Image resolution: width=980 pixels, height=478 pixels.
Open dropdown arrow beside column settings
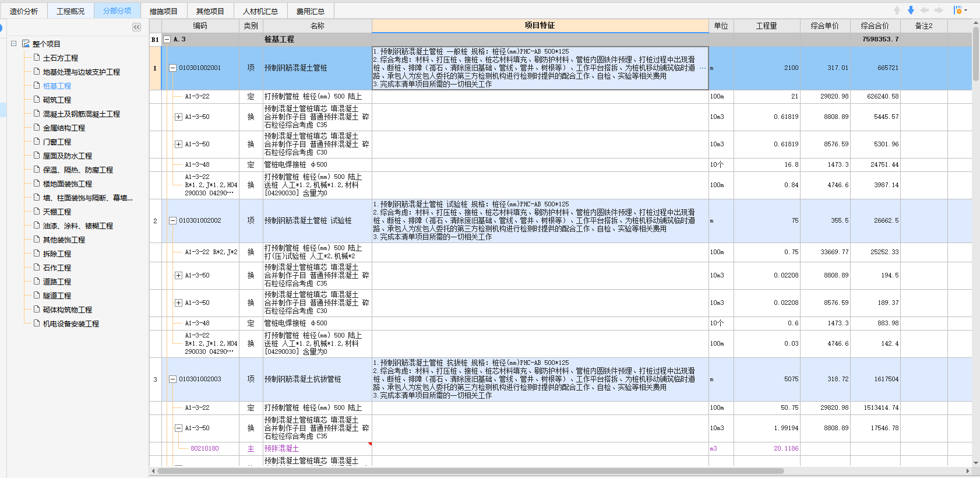pos(965,10)
